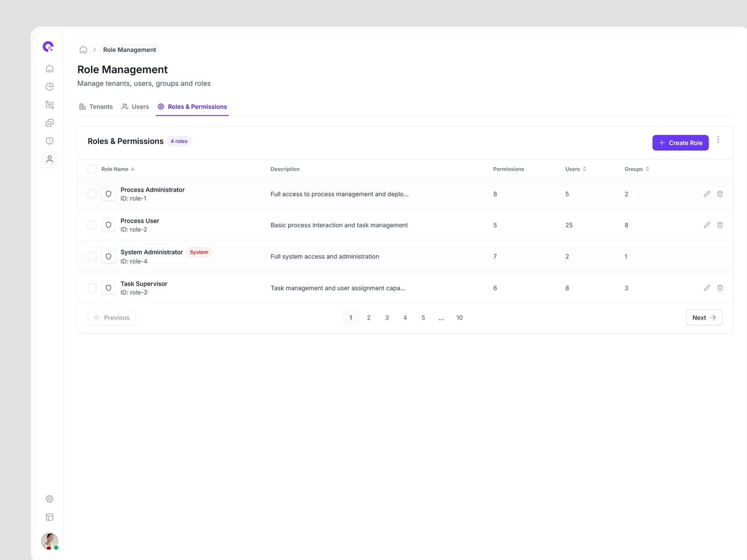Go to the Next page
Screen dimensions: 747x560
(x=704, y=318)
